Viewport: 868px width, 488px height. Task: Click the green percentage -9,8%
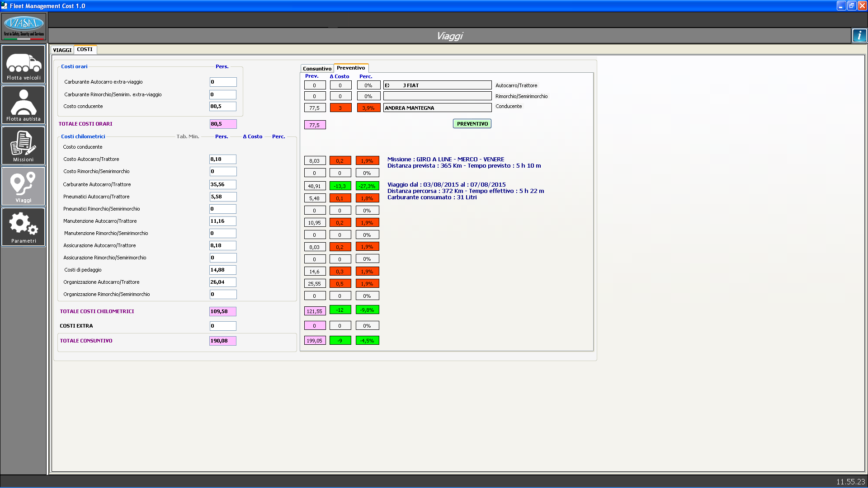(x=367, y=310)
